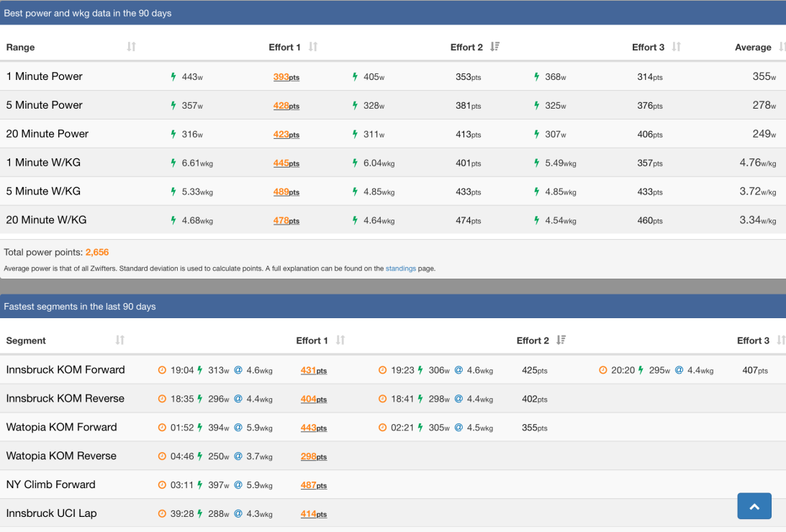Sort segments by Effort 1 icon

coord(340,340)
